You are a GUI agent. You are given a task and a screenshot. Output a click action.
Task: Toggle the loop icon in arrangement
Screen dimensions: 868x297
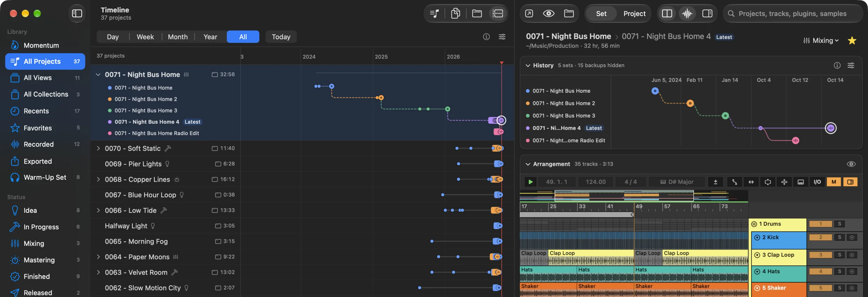[768, 182]
